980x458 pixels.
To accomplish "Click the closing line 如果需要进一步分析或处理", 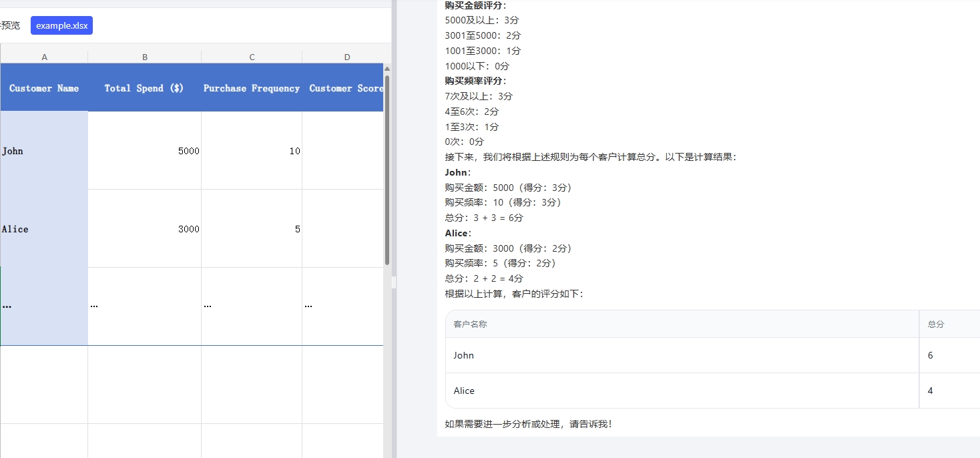I will point(529,424).
